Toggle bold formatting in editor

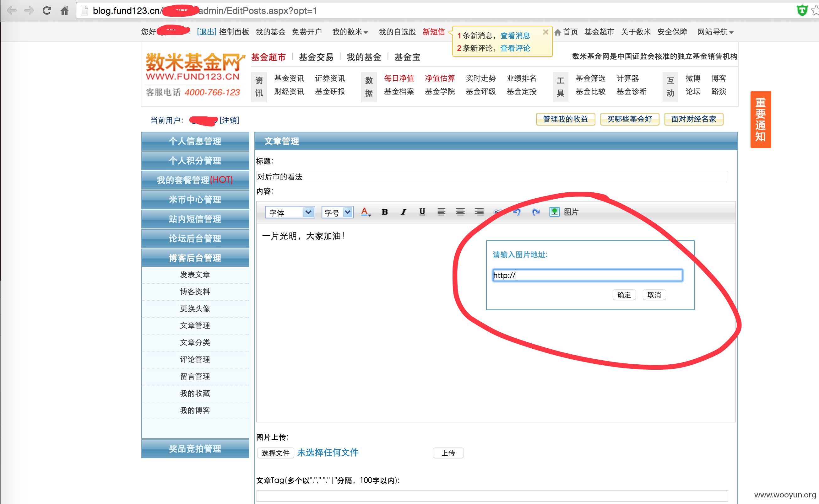click(x=384, y=212)
